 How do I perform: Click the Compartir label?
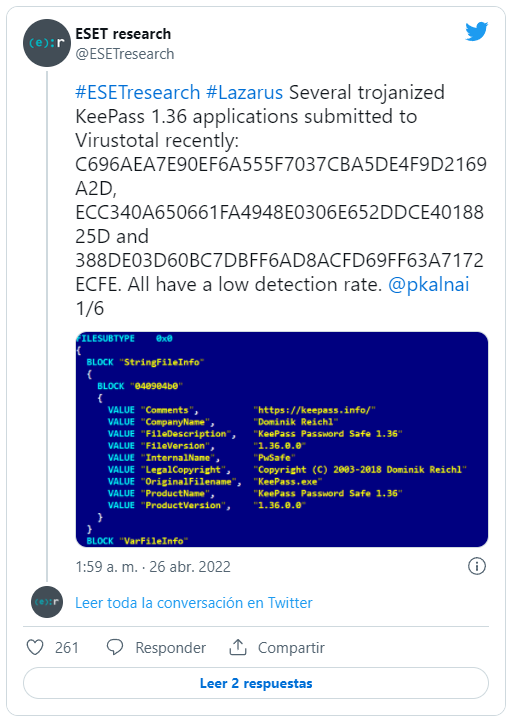click(x=291, y=647)
